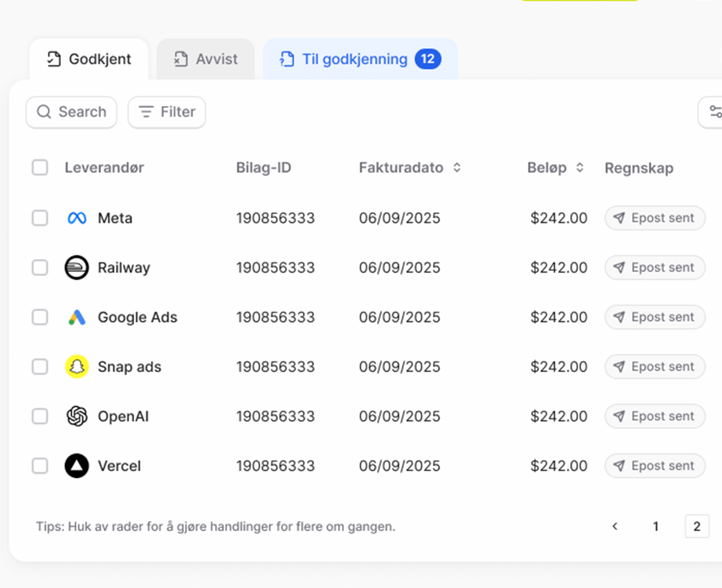Screen dimensions: 722x588
Task: Click Epost sent badge for Vercel
Action: tap(654, 466)
